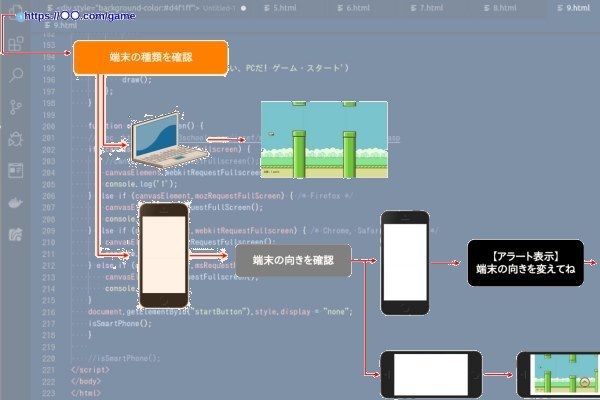Open the Docker whale icon
The height and width of the screenshot is (400, 600).
click(15, 202)
